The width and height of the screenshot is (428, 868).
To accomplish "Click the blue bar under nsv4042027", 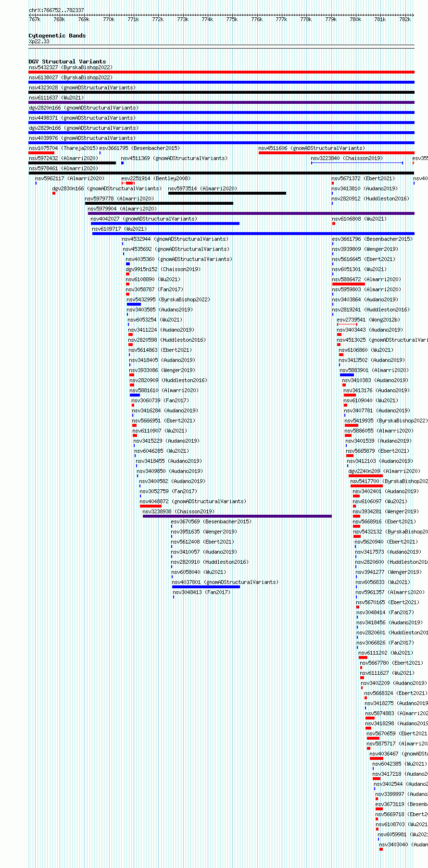I will [x=165, y=223].
